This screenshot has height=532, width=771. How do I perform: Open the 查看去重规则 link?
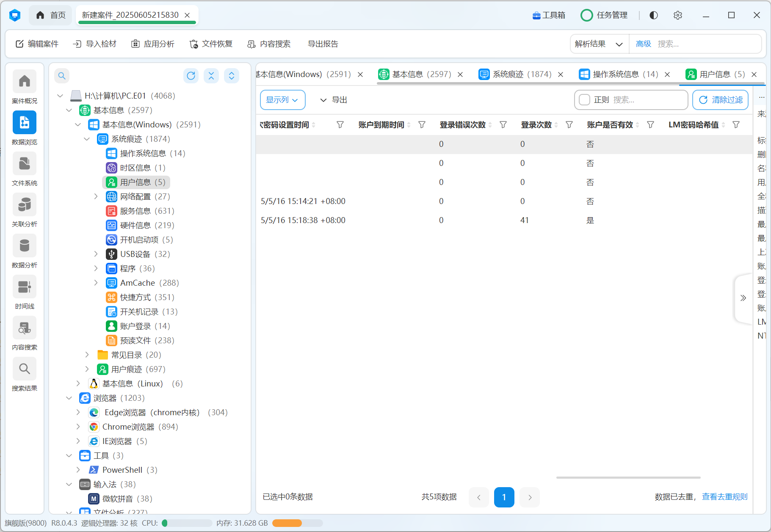pos(724,497)
